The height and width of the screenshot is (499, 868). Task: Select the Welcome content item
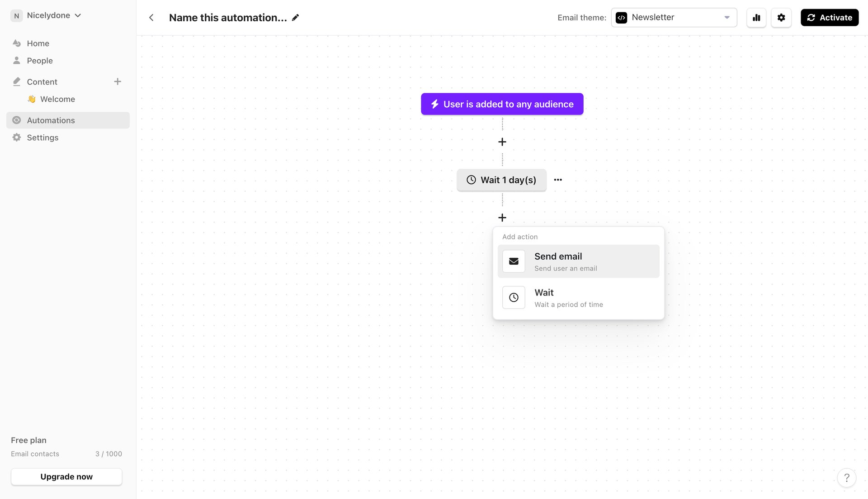pos(57,99)
